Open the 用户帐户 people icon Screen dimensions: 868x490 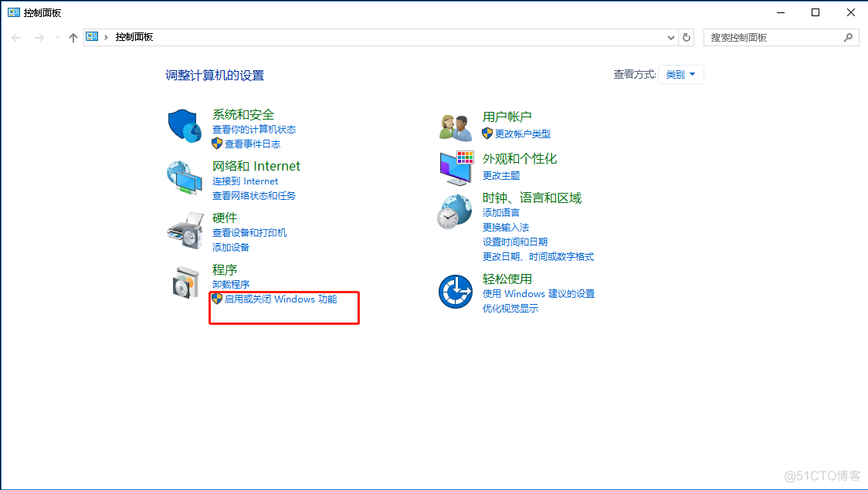(x=455, y=128)
